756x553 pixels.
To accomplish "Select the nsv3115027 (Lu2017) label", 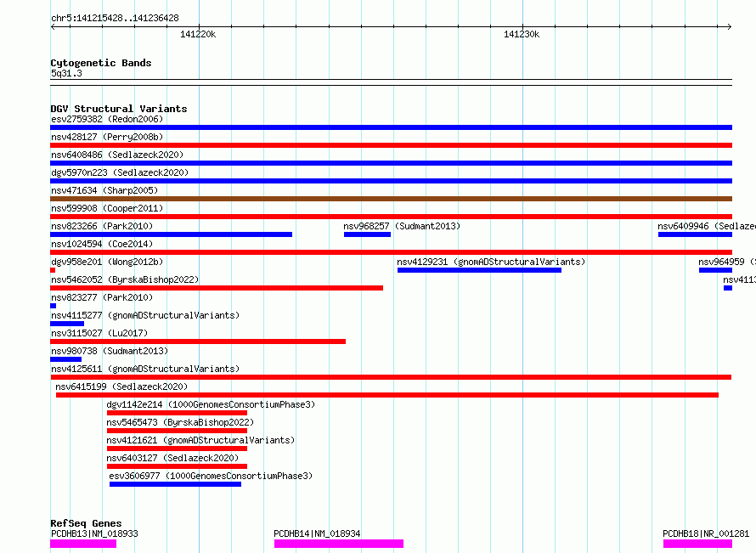I will click(x=99, y=333).
